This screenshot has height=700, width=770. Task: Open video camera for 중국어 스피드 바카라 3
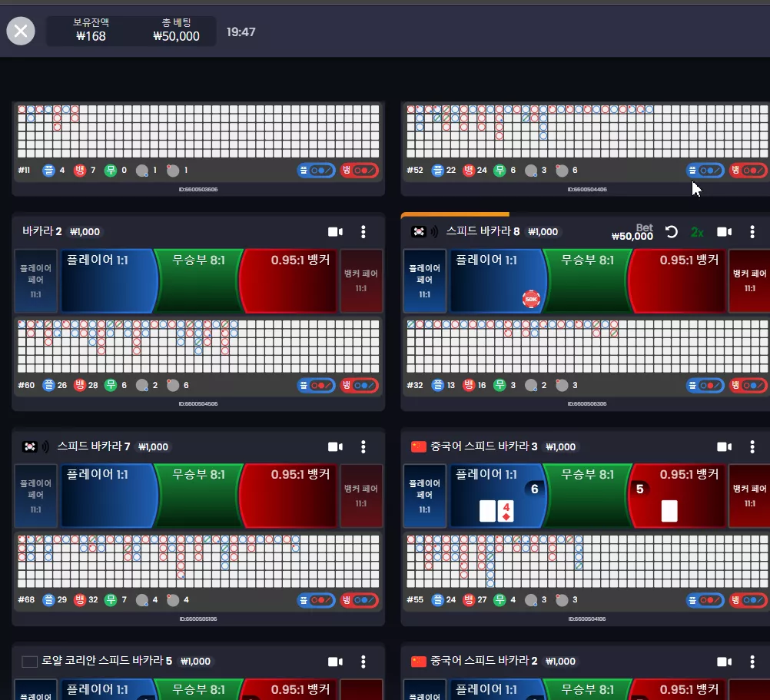pyautogui.click(x=725, y=446)
